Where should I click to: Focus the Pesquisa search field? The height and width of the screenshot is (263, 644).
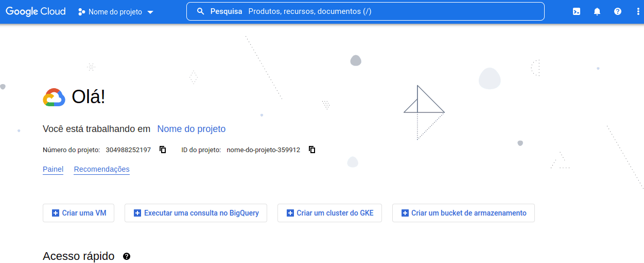click(x=365, y=11)
